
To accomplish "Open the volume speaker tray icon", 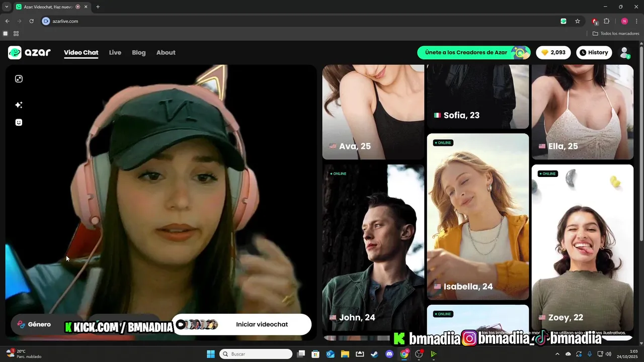I will (608, 354).
